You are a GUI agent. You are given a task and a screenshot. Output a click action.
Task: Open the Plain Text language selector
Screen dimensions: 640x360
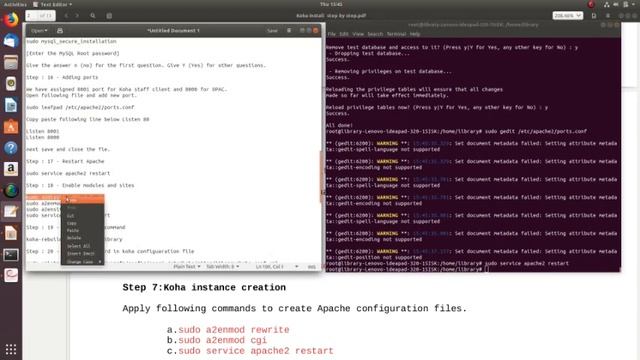(187, 267)
